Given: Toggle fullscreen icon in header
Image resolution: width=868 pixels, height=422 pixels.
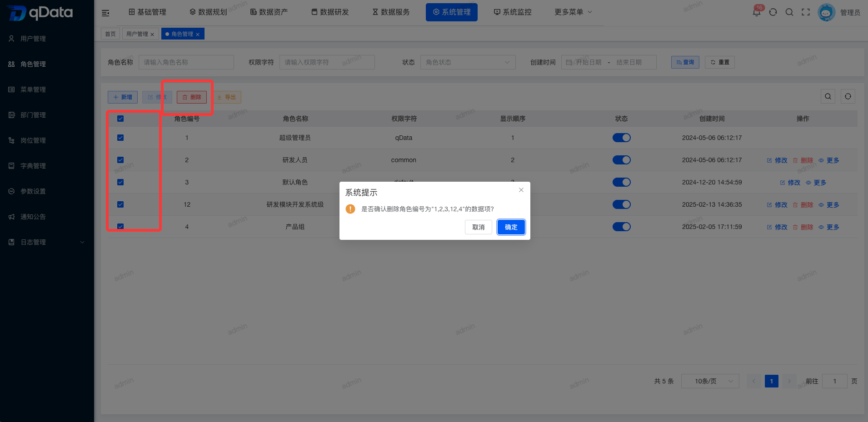Looking at the screenshot, I should (806, 12).
